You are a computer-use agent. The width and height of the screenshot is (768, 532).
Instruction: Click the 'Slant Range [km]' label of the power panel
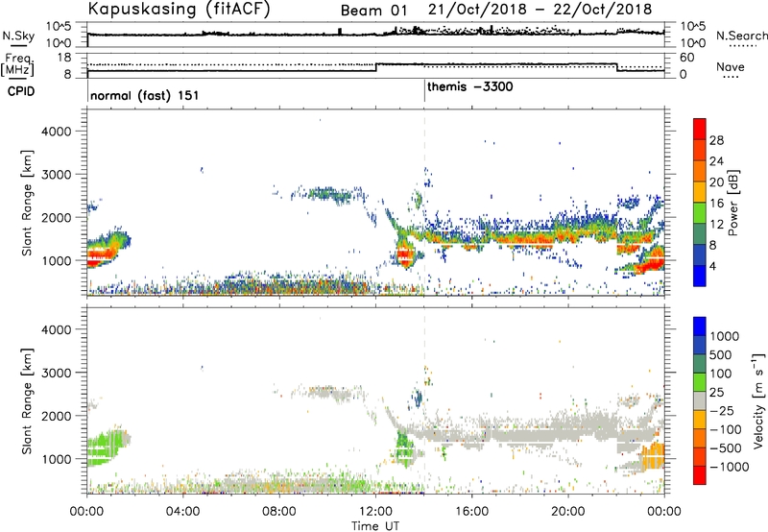point(27,203)
